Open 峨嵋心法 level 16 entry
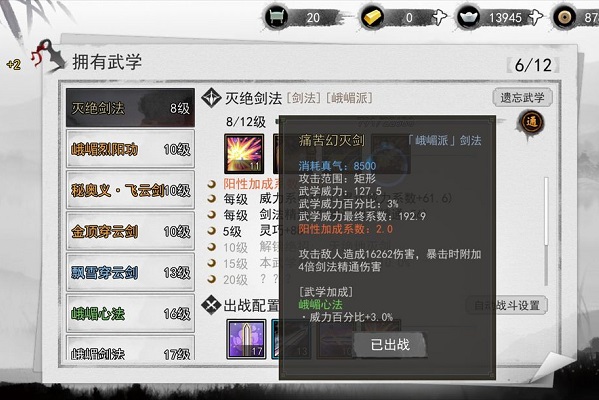599x400 pixels. tap(130, 313)
